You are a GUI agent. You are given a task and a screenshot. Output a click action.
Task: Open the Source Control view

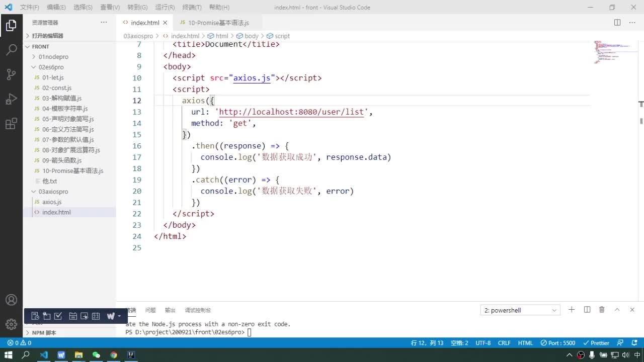point(11,74)
